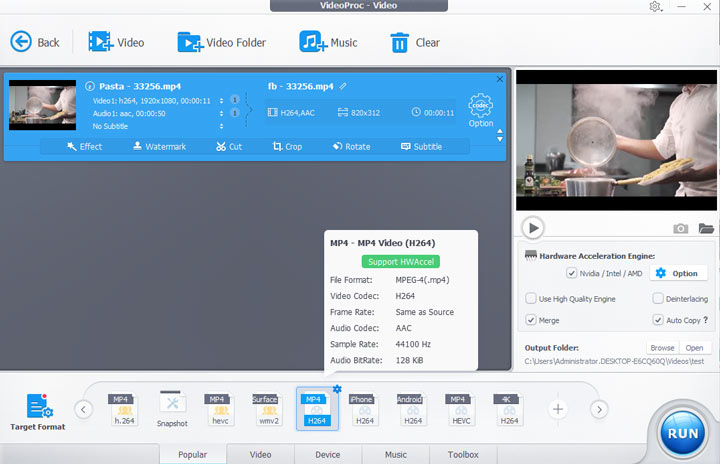This screenshot has width=720, height=464.
Task: Switch to the Toolbox tab
Action: coord(463,454)
